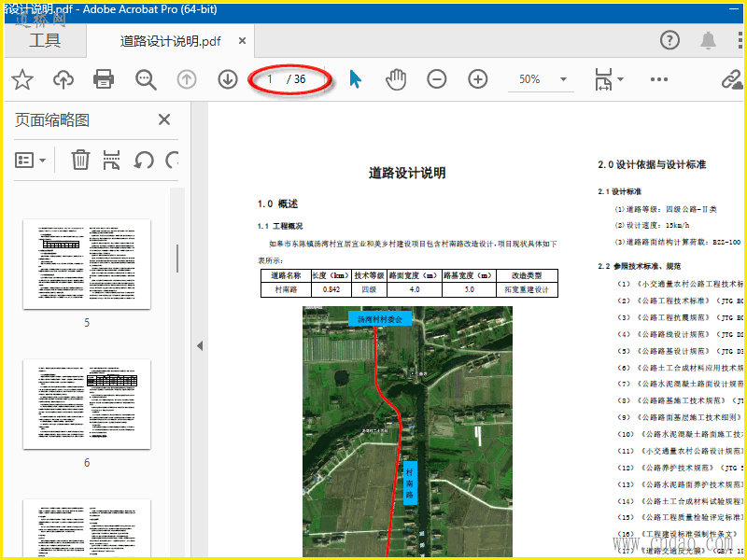Screen dimensions: 747x560
Task: Click the cloud upload icon
Action: click(63, 79)
